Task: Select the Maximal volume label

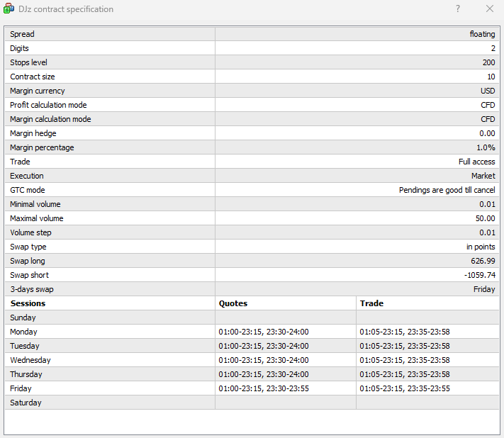Action: (37, 218)
